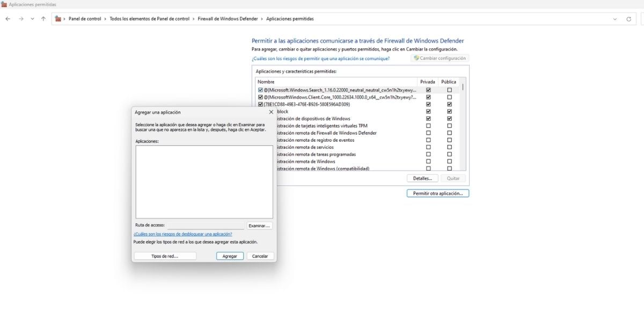This screenshot has width=644, height=322.
Task: Expand the chevron after Todos los elementos
Action: coord(194,19)
